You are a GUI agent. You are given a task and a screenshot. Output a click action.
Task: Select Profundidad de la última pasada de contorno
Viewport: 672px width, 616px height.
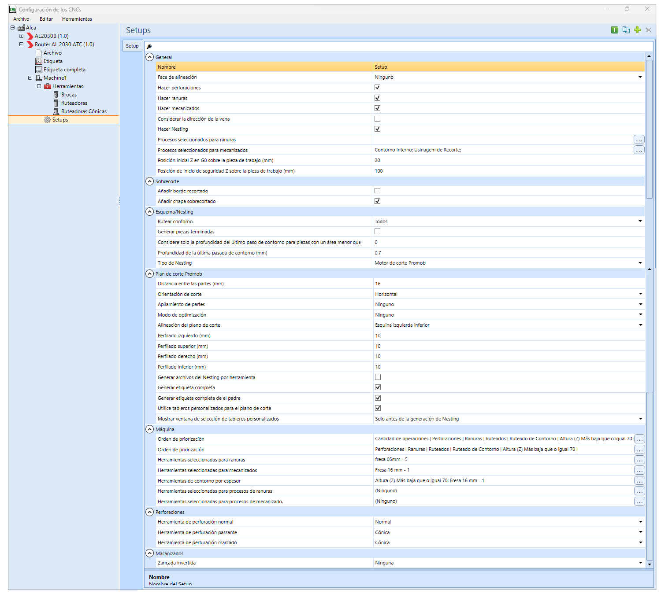click(212, 253)
